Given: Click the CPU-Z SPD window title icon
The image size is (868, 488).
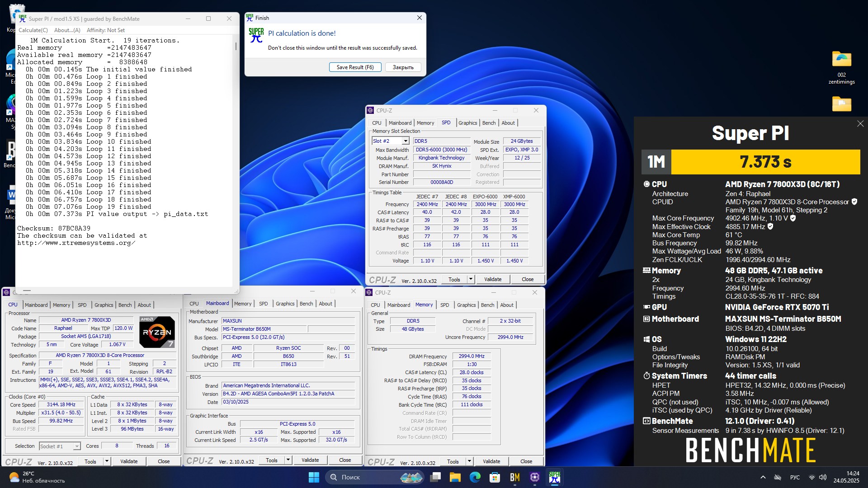Looking at the screenshot, I should coord(370,110).
